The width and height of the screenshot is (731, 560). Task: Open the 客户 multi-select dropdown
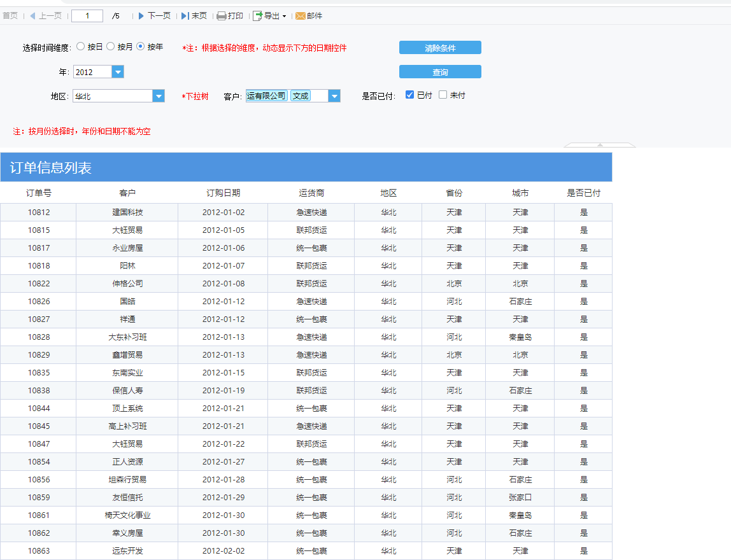(334, 96)
